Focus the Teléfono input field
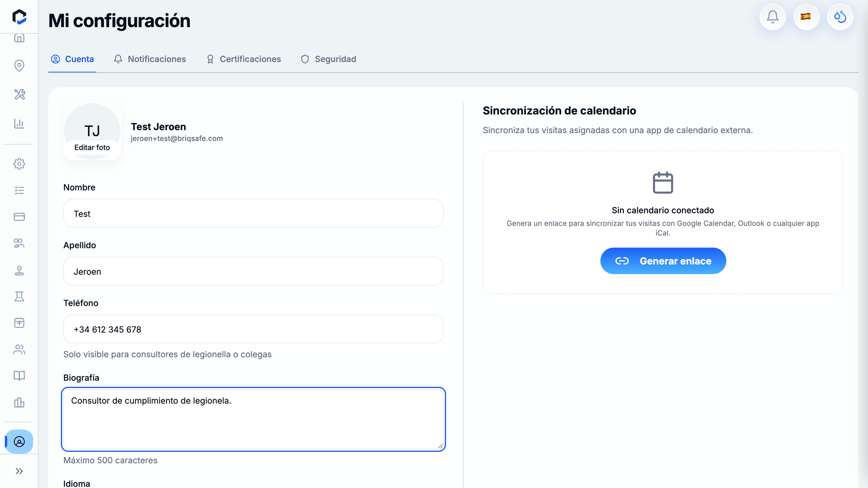Screen dimensions: 868x488 point(253,329)
